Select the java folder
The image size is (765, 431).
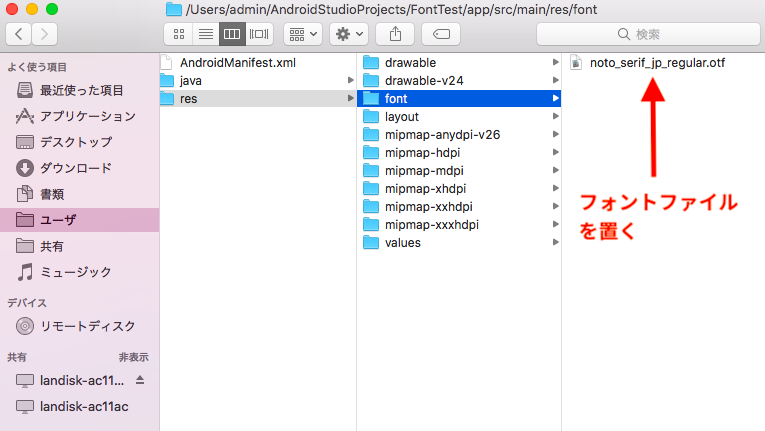(x=258, y=81)
